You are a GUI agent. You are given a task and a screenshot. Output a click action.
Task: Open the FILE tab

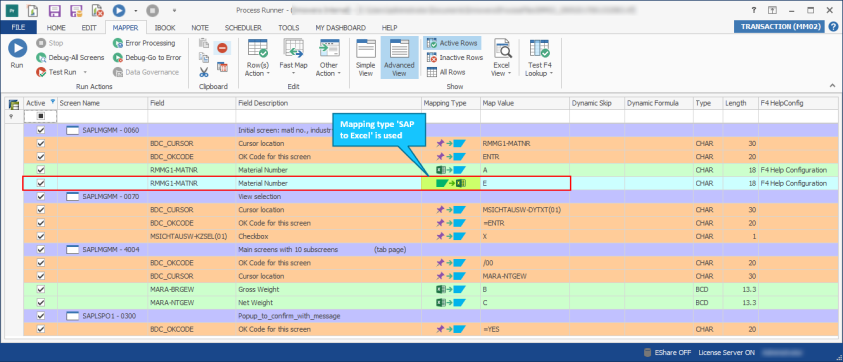[19, 27]
